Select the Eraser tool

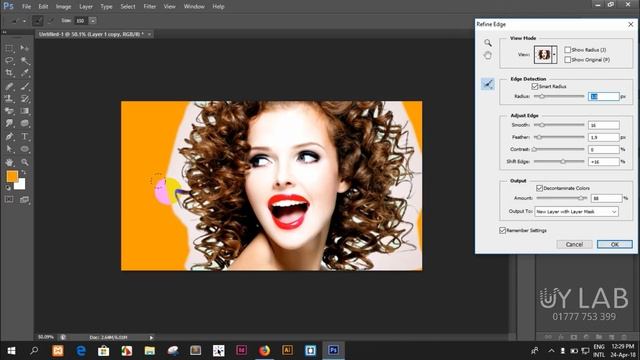9,111
